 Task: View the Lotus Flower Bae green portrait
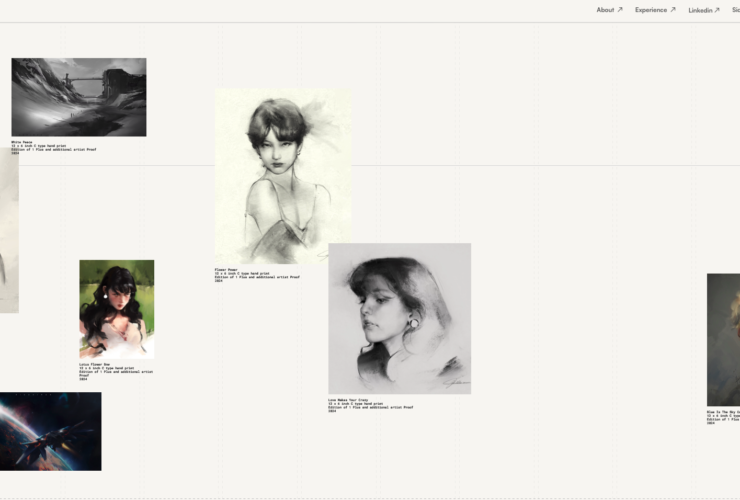[117, 309]
